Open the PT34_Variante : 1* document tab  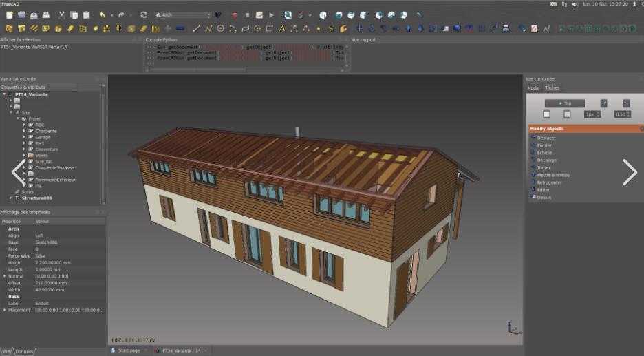[181, 350]
